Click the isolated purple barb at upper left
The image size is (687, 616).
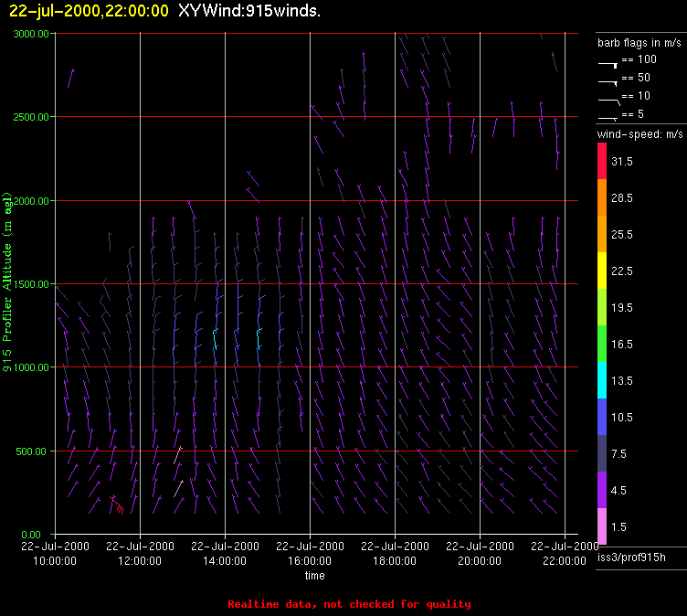pyautogui.click(x=71, y=78)
